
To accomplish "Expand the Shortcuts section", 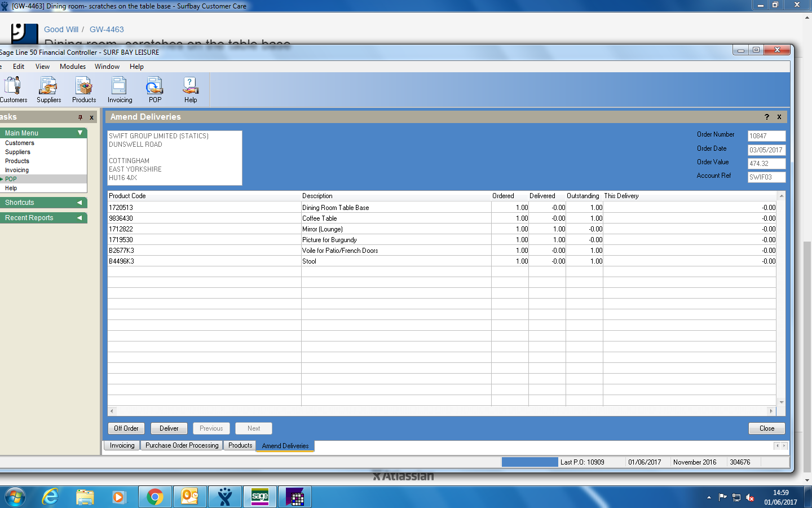I will tap(80, 203).
